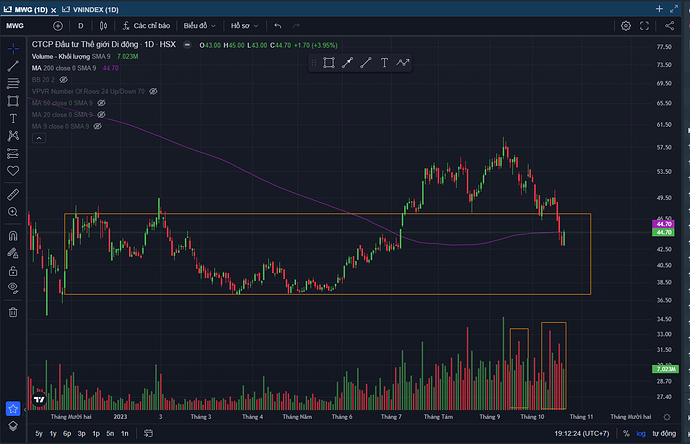Toggle visibility of VPVR indicator

coord(154,91)
